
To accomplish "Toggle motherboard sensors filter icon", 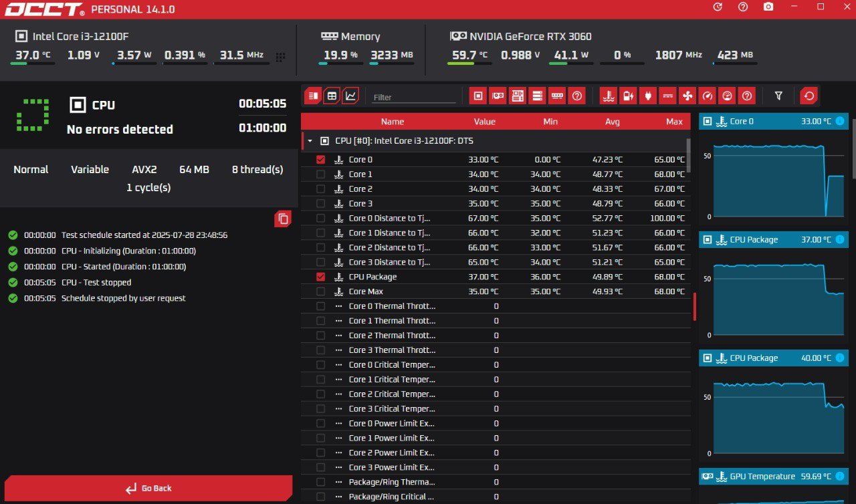I will (518, 96).
